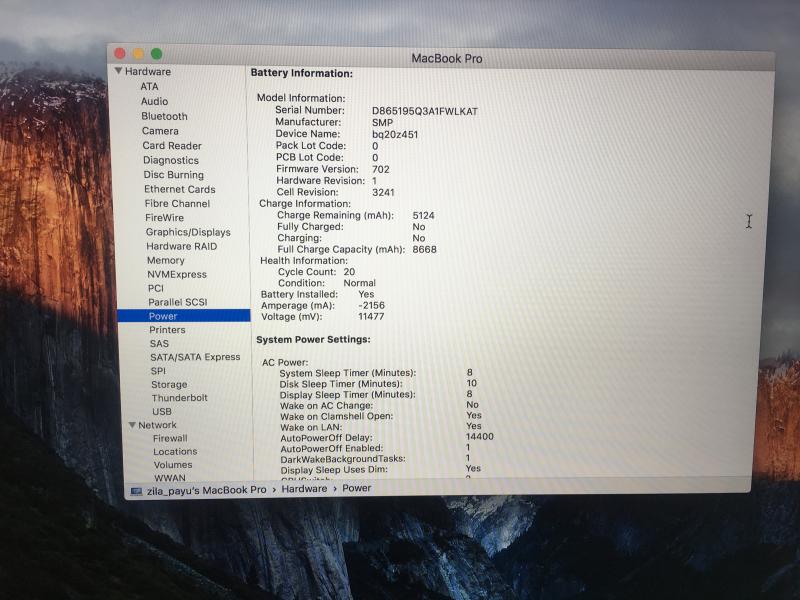Image resolution: width=800 pixels, height=600 pixels.
Task: Click the red close window button
Action: [120, 53]
